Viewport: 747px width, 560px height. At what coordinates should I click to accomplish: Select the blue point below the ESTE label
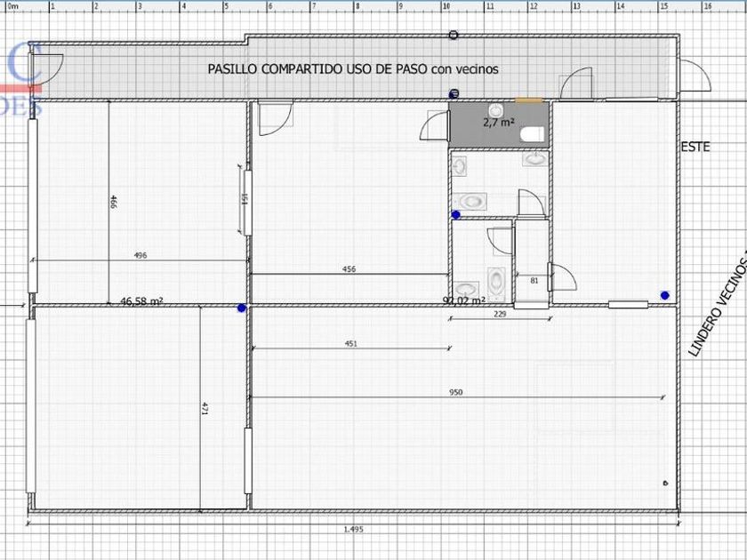(x=664, y=295)
